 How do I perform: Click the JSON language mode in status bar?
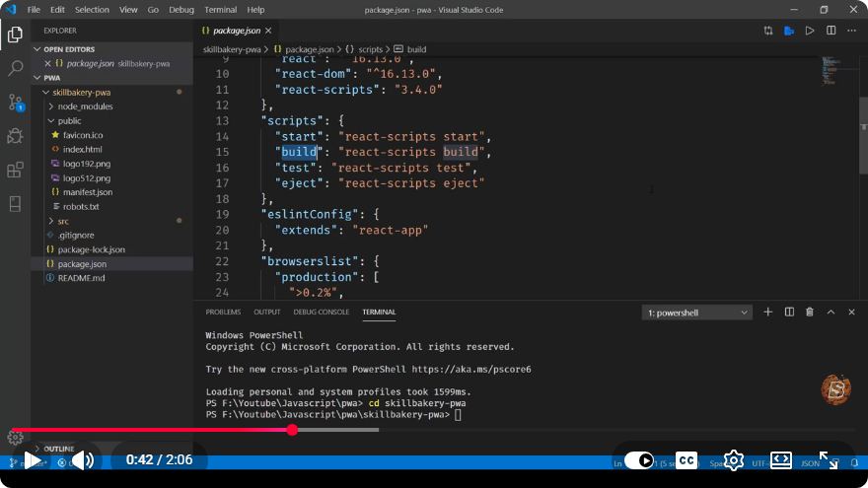pos(810,463)
